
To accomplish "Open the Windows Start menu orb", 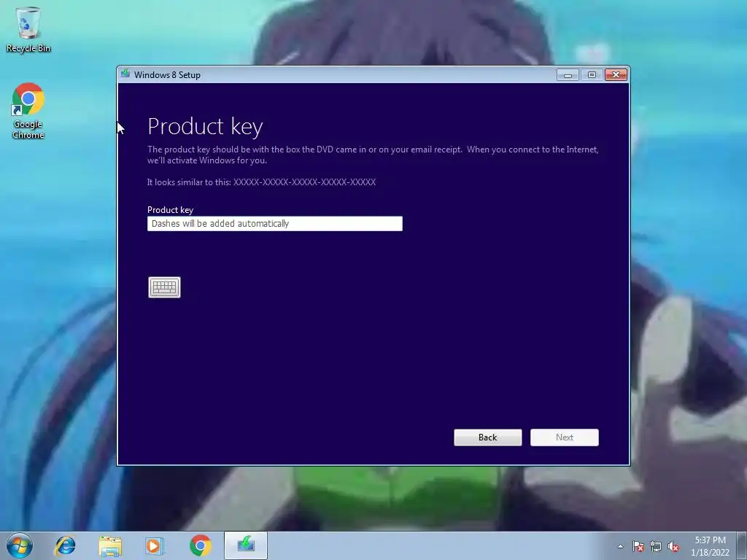I will click(20, 545).
